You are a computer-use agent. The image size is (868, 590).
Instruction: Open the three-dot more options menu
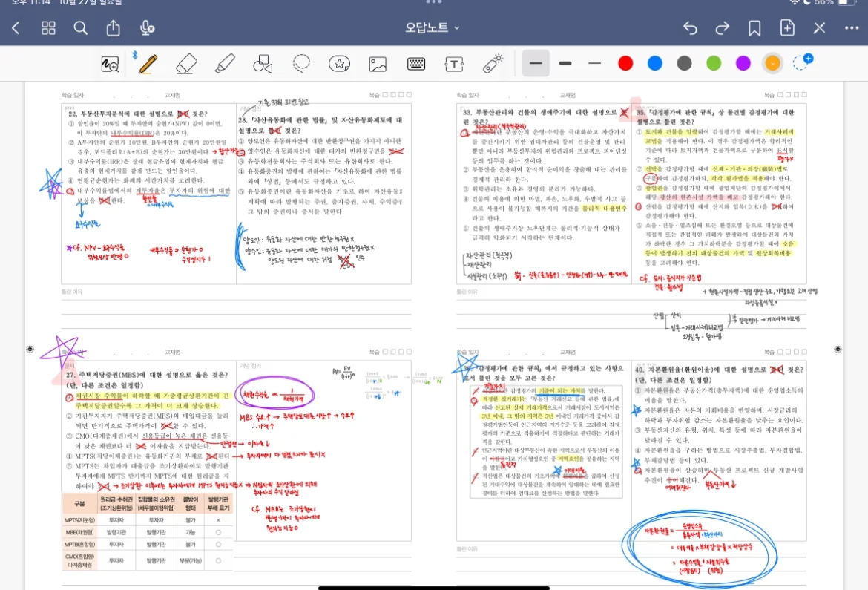(852, 27)
